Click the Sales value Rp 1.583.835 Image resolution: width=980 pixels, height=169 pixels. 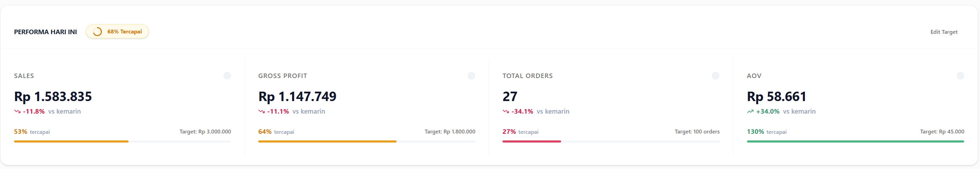(53, 97)
